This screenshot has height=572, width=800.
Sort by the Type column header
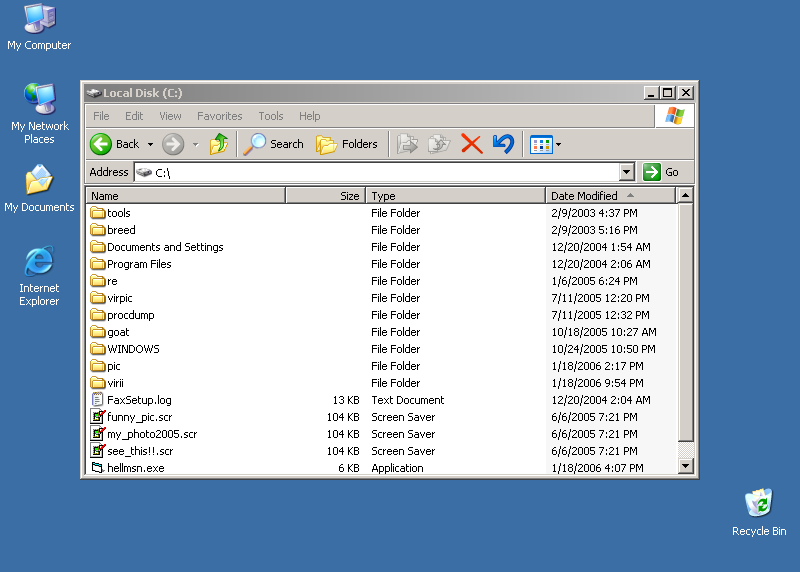(x=456, y=195)
